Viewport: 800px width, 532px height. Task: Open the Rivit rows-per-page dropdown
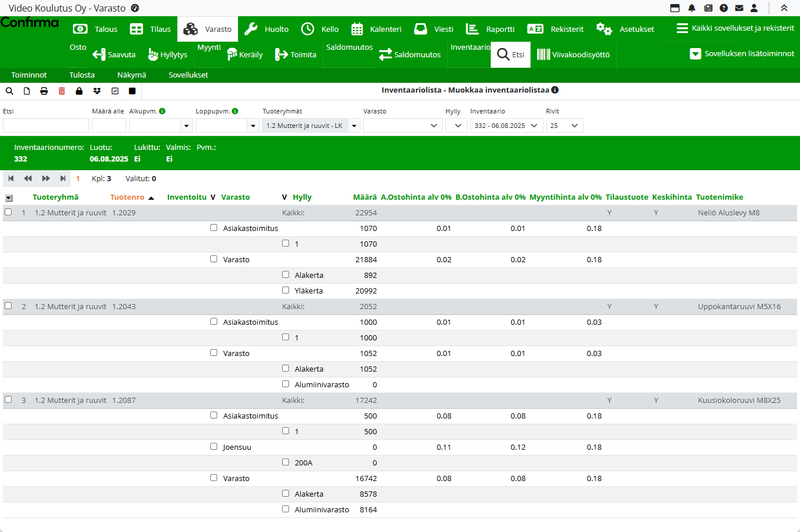click(564, 126)
